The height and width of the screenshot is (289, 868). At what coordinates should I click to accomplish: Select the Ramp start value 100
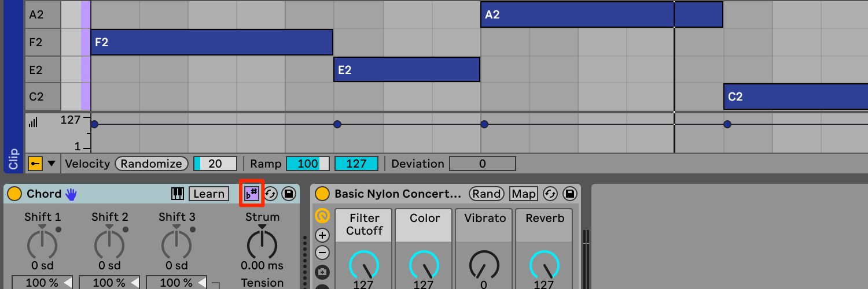click(308, 164)
